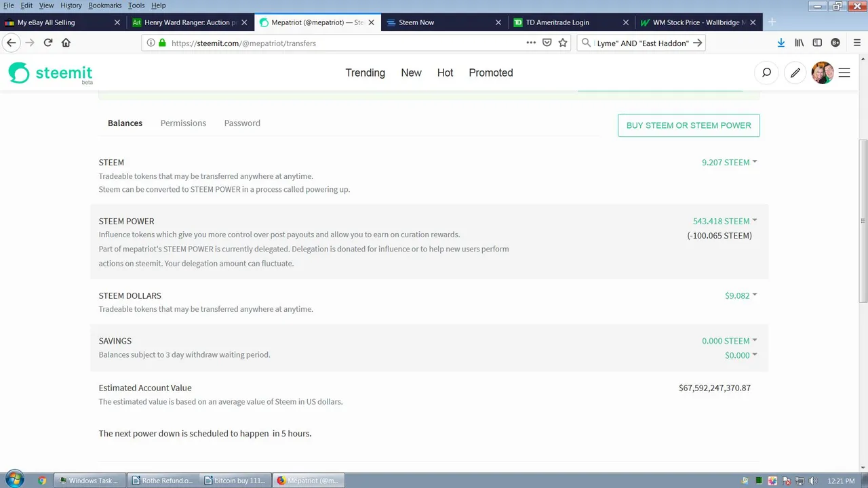Click the Steemit logo

pyautogui.click(x=50, y=73)
